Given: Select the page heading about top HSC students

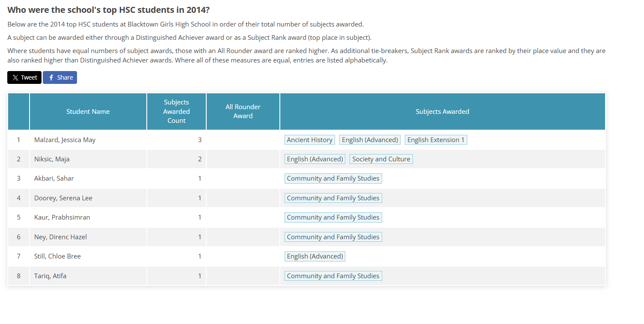Looking at the screenshot, I should (x=109, y=10).
